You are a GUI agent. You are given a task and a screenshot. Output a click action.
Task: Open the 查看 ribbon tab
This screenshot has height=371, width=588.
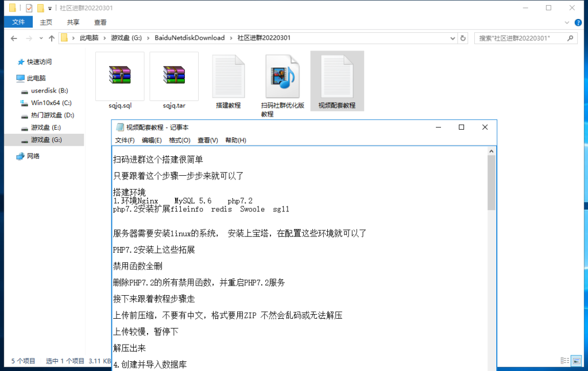click(100, 22)
